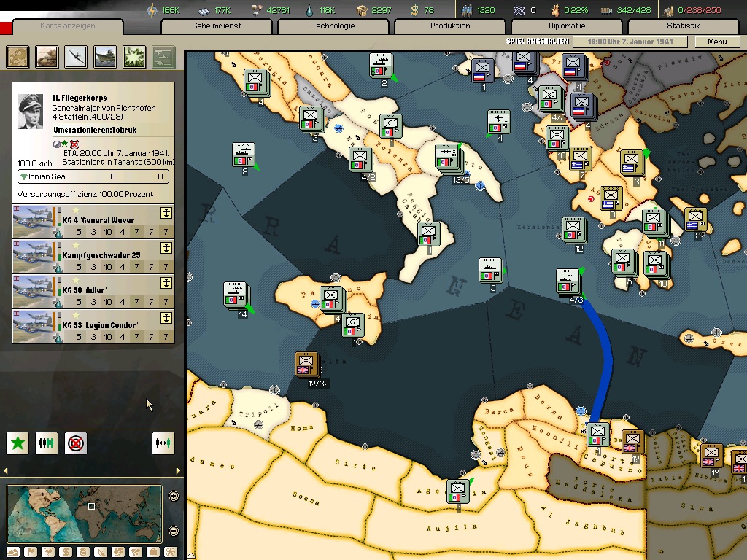This screenshot has height=560, width=747.
Task: Switch to the Diplomatie tab
Action: pyautogui.click(x=566, y=26)
